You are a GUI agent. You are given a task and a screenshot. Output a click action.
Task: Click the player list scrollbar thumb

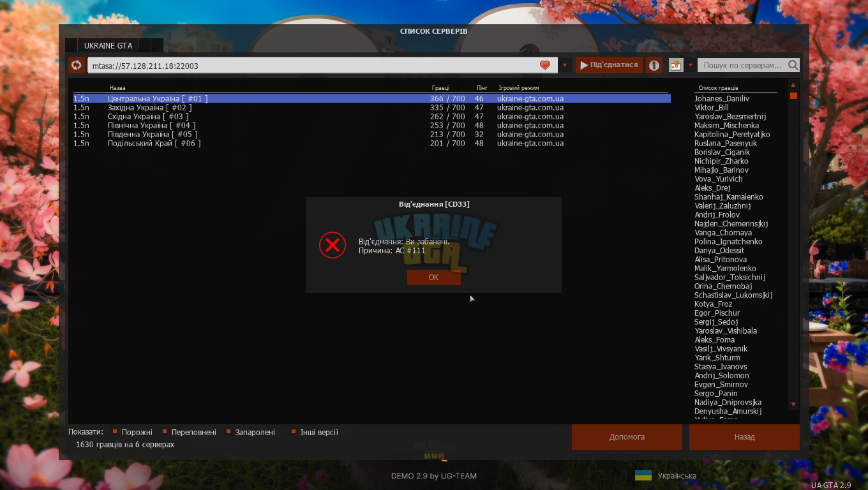pyautogui.click(x=793, y=96)
